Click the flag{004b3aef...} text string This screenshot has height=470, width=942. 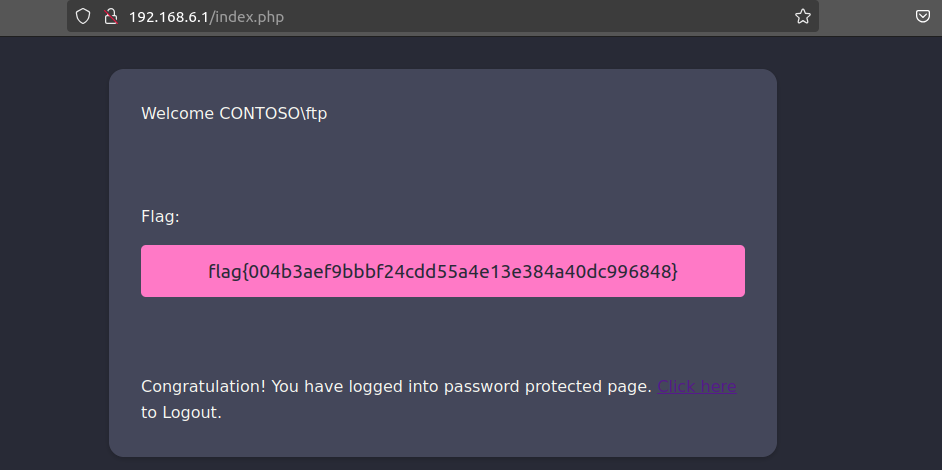(443, 271)
